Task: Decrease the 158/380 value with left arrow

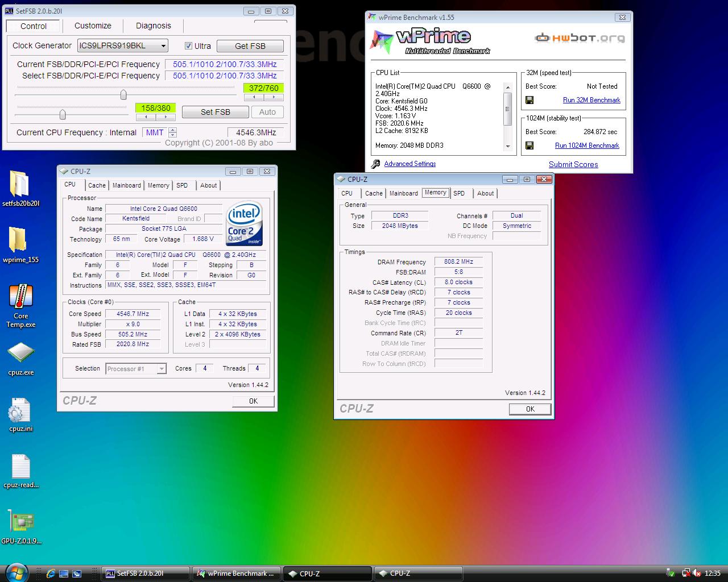Action: (146, 117)
